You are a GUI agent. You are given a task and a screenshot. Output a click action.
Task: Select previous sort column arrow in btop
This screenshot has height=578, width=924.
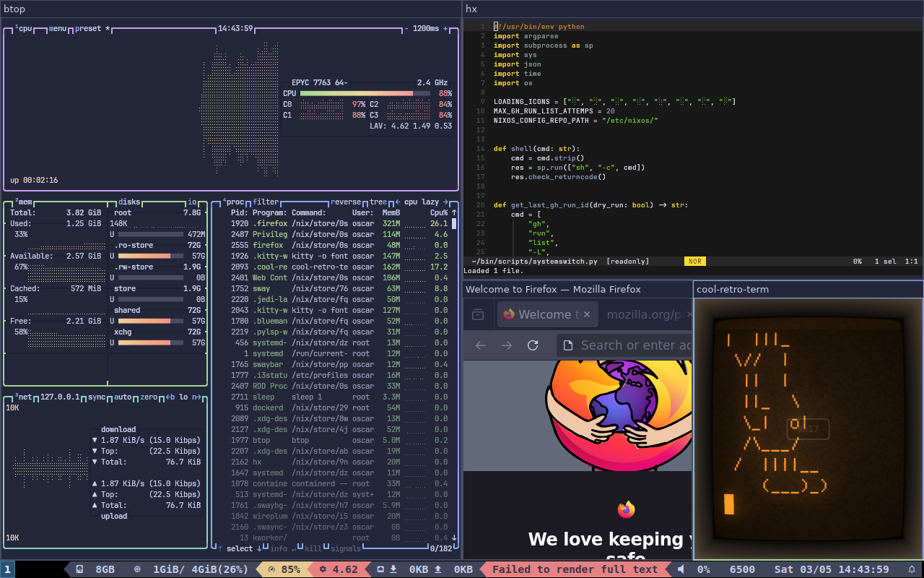pyautogui.click(x=398, y=202)
